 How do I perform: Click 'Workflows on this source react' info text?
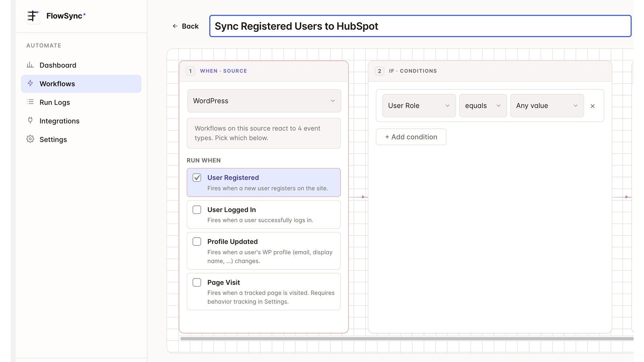coord(258,133)
